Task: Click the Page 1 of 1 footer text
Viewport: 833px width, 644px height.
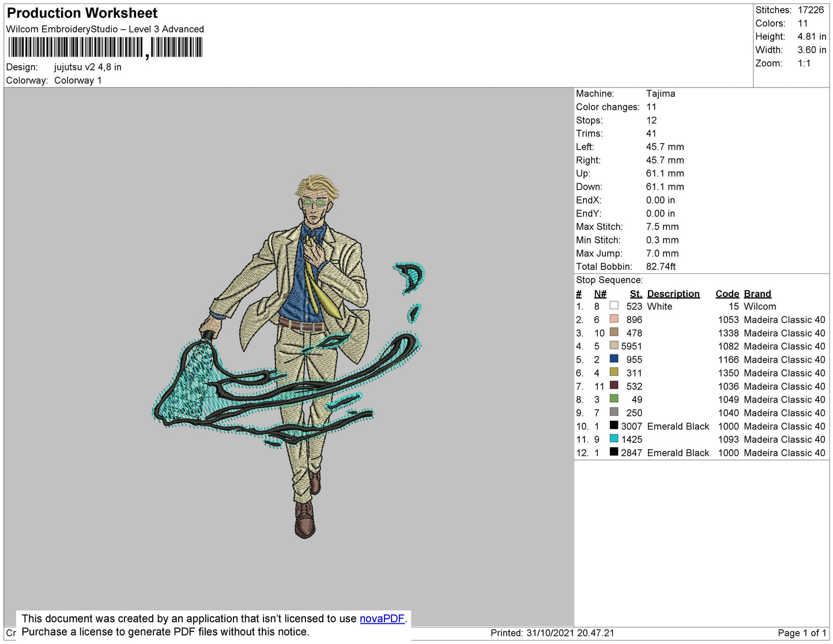Action: [802, 633]
